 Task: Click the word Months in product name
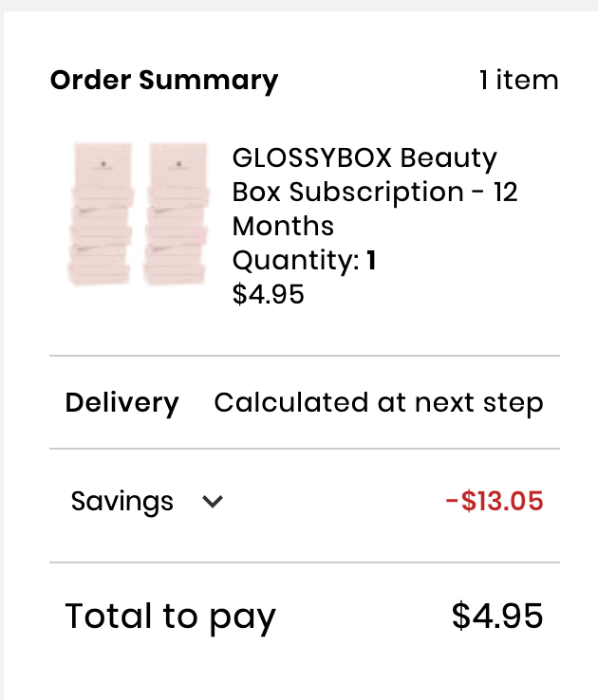click(x=283, y=226)
